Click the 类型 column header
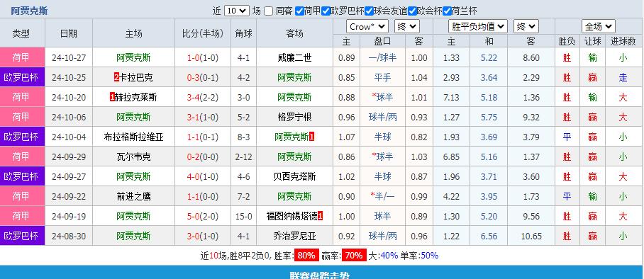The height and width of the screenshot is (279, 644). (x=21, y=33)
